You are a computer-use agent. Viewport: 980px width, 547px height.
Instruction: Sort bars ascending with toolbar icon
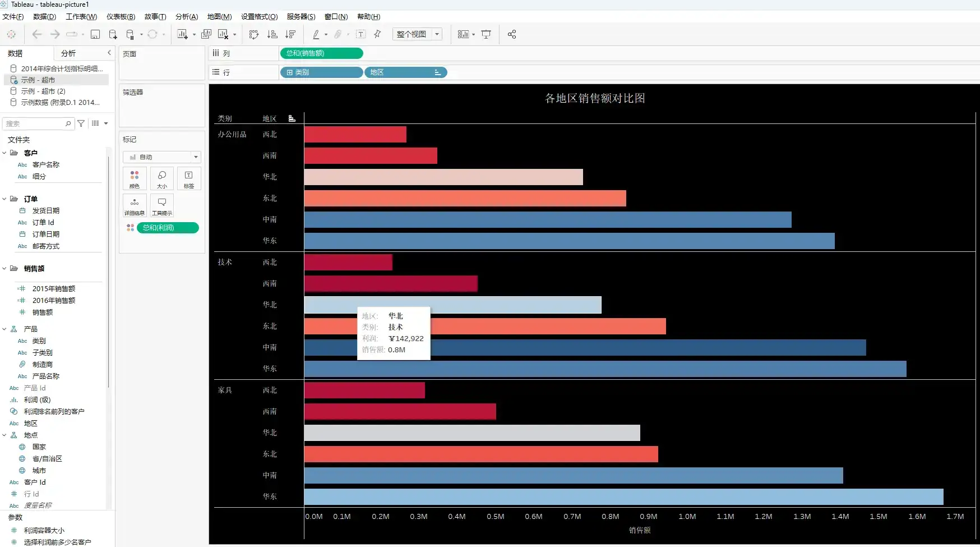pyautogui.click(x=272, y=34)
